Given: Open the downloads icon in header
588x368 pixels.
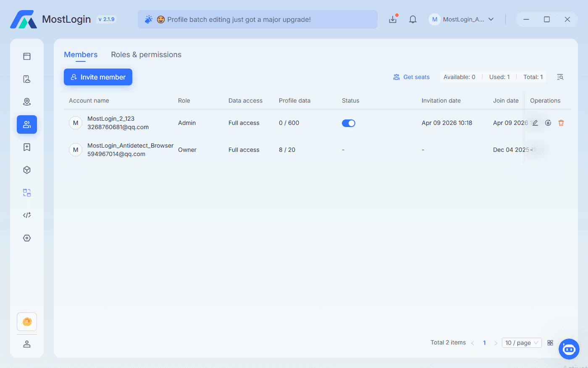Looking at the screenshot, I should (x=393, y=19).
